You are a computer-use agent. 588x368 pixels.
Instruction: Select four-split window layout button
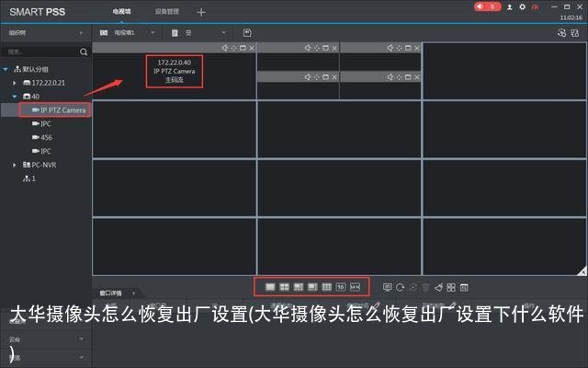(x=284, y=287)
